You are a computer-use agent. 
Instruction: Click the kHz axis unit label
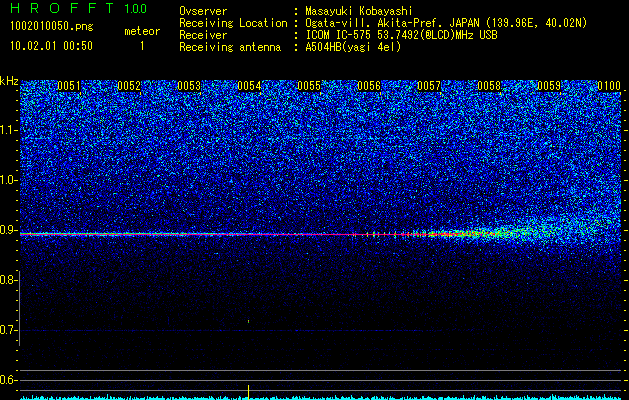(9, 81)
